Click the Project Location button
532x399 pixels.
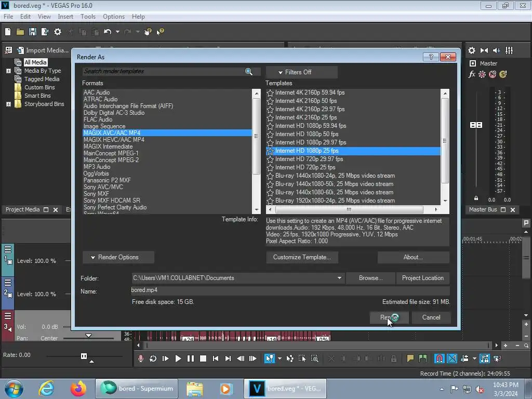[x=423, y=278]
